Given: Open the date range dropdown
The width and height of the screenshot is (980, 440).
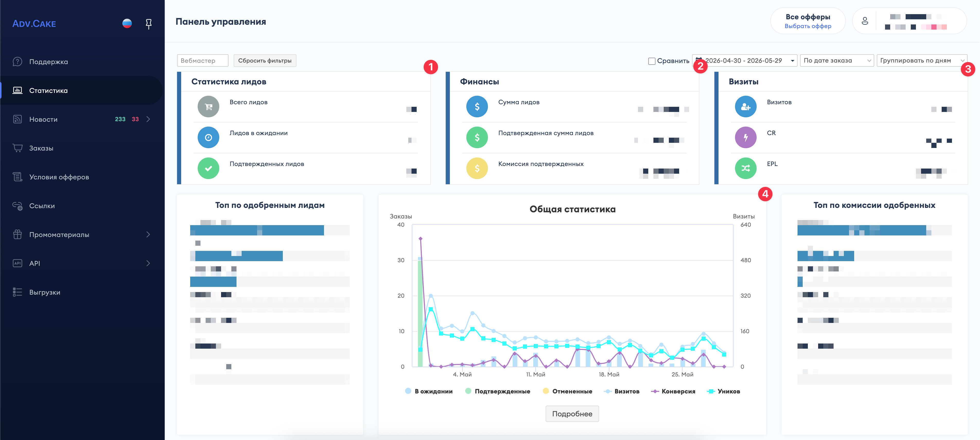Looking at the screenshot, I should click(x=745, y=60).
